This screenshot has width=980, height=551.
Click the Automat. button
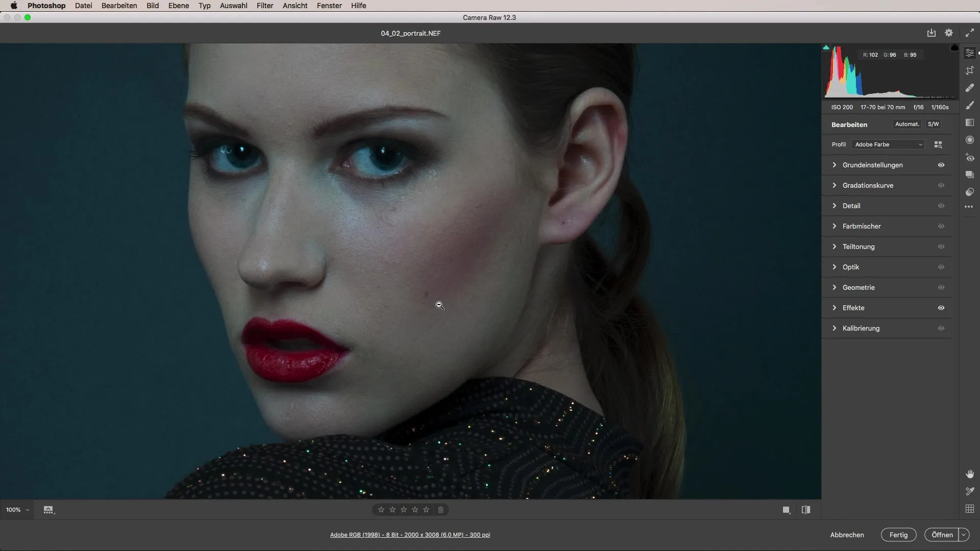click(907, 124)
